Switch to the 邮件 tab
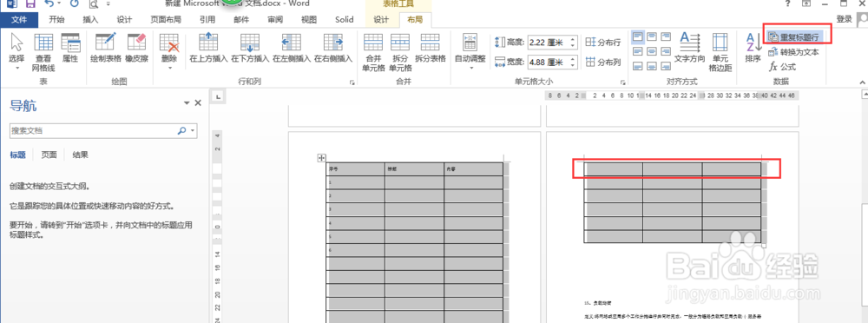 [241, 20]
